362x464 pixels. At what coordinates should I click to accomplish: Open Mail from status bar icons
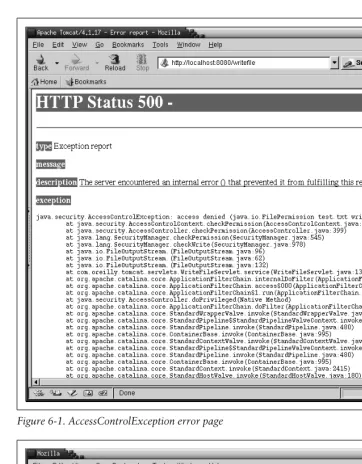coord(56,393)
